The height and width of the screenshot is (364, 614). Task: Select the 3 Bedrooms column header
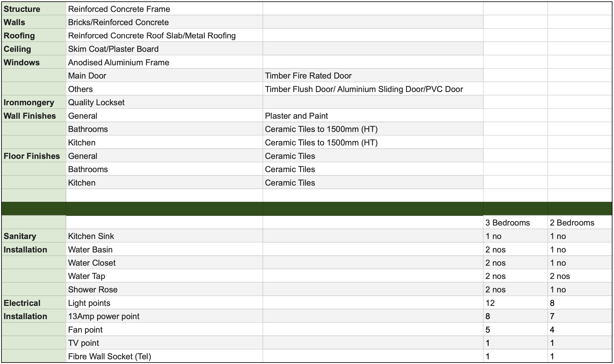[x=507, y=223]
